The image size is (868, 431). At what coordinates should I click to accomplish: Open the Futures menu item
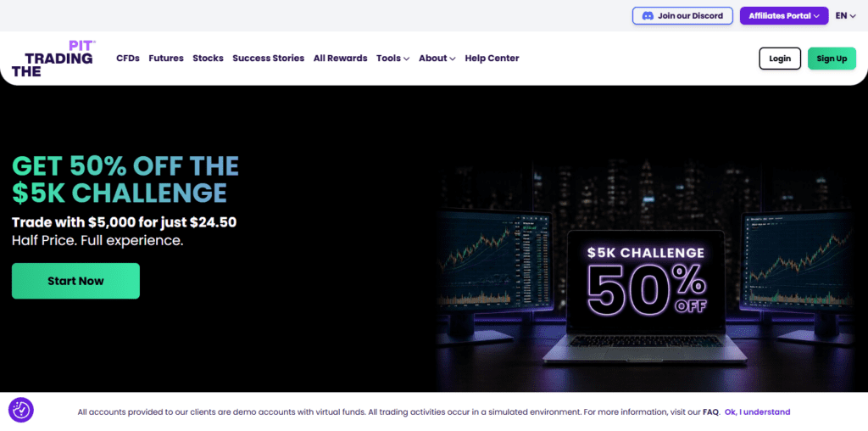(x=166, y=59)
